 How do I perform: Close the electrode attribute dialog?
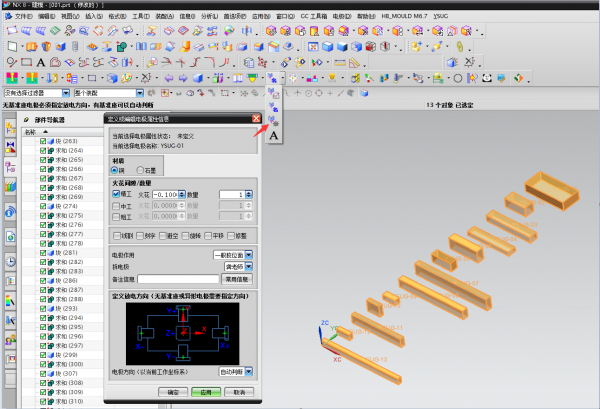tap(255, 120)
